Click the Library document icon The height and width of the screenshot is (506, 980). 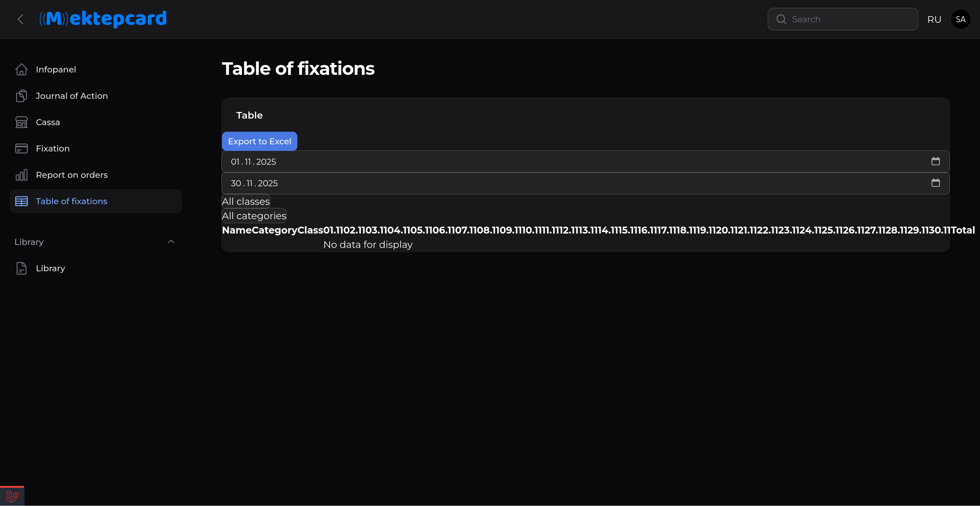point(21,269)
